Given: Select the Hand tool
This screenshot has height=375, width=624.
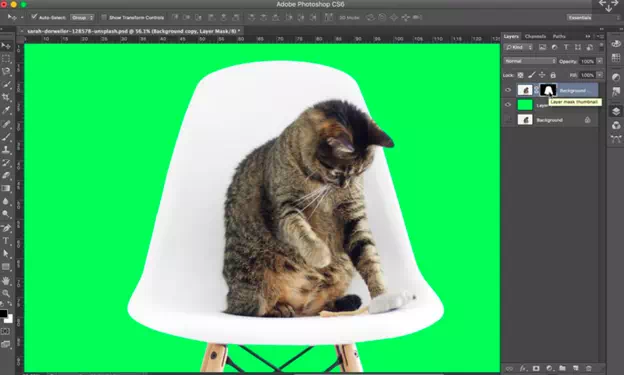Looking at the screenshot, I should coord(6,281).
